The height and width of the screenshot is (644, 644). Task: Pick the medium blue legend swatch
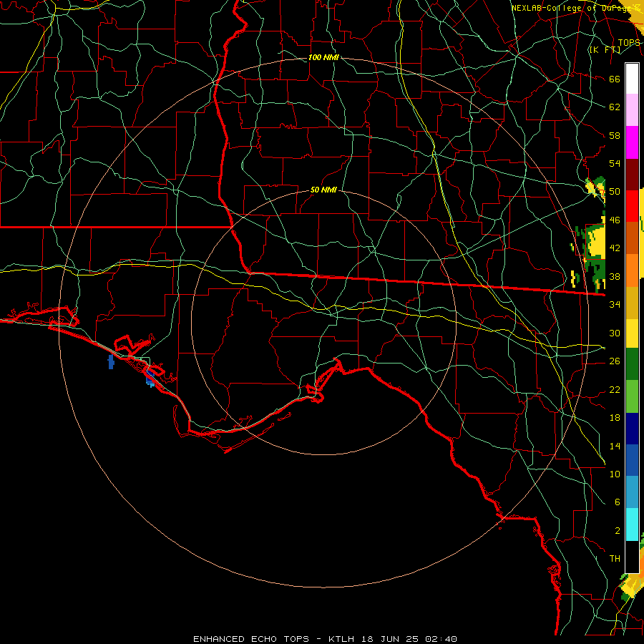tap(632, 460)
